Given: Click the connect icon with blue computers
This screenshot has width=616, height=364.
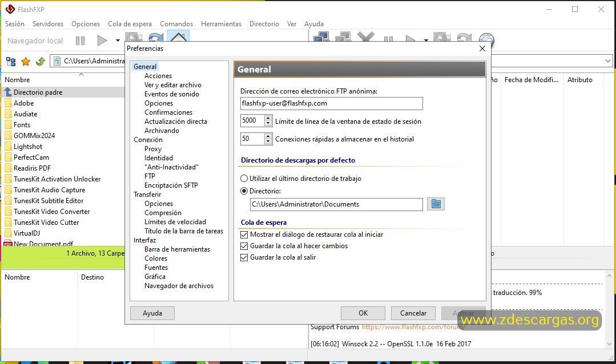Looking at the screenshot, I should click(321, 37).
